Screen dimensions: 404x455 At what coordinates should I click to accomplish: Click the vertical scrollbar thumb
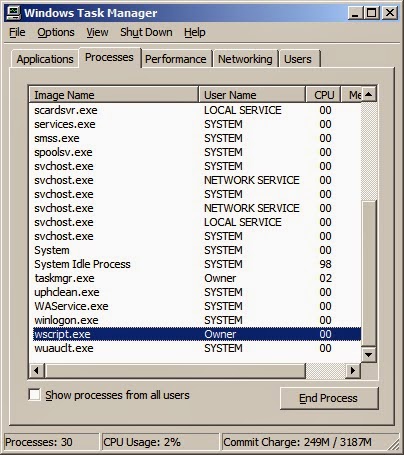coord(369,273)
